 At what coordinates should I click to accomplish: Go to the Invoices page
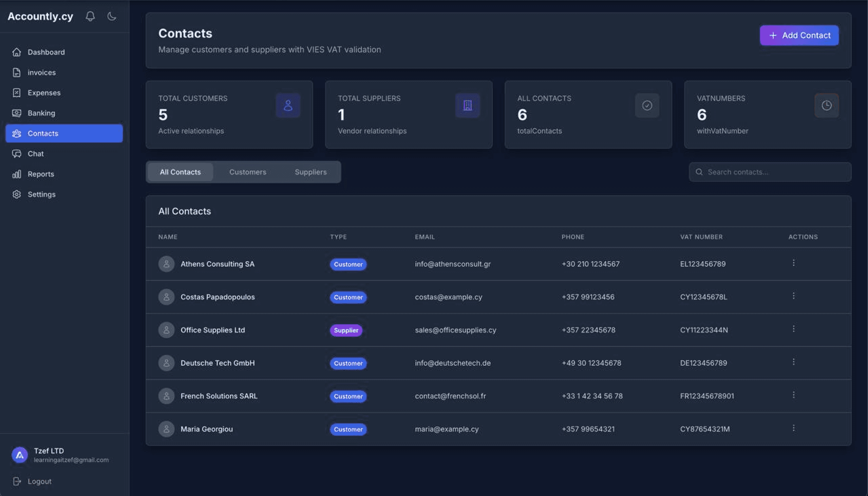[41, 73]
